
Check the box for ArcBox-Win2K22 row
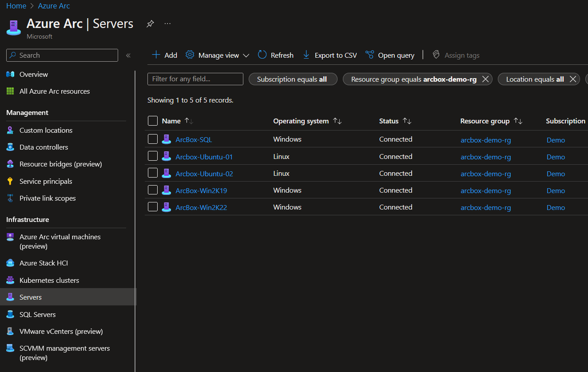click(153, 206)
